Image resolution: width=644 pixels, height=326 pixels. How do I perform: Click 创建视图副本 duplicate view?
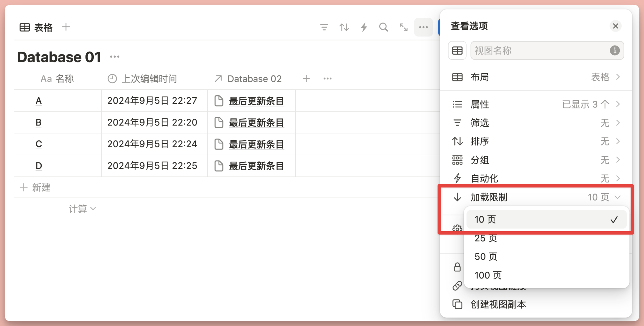click(498, 304)
